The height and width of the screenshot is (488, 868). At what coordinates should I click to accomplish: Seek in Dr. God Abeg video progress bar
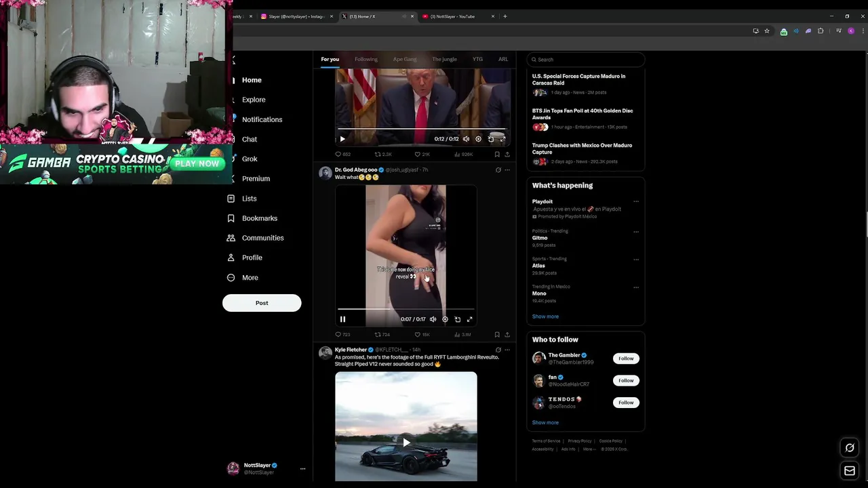[x=406, y=310]
